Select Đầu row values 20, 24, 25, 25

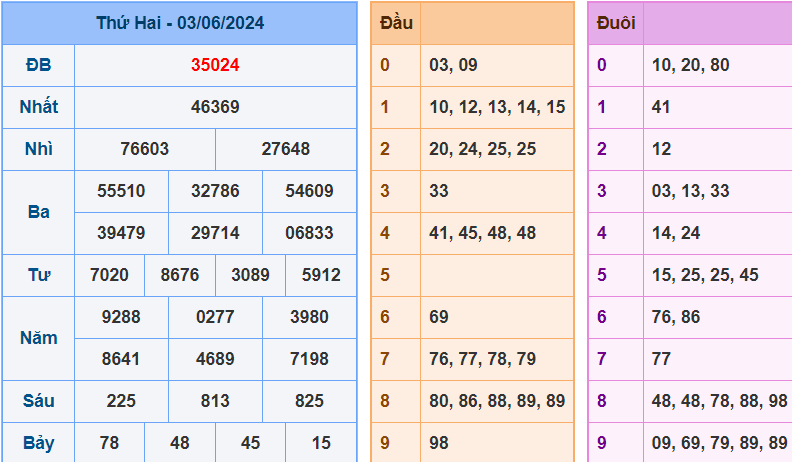[x=482, y=149]
